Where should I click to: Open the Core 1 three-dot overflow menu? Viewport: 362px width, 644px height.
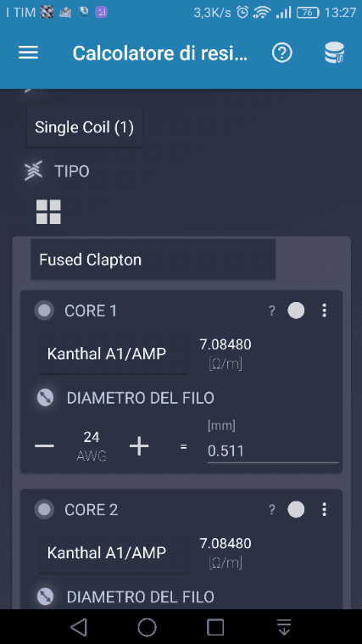click(324, 311)
